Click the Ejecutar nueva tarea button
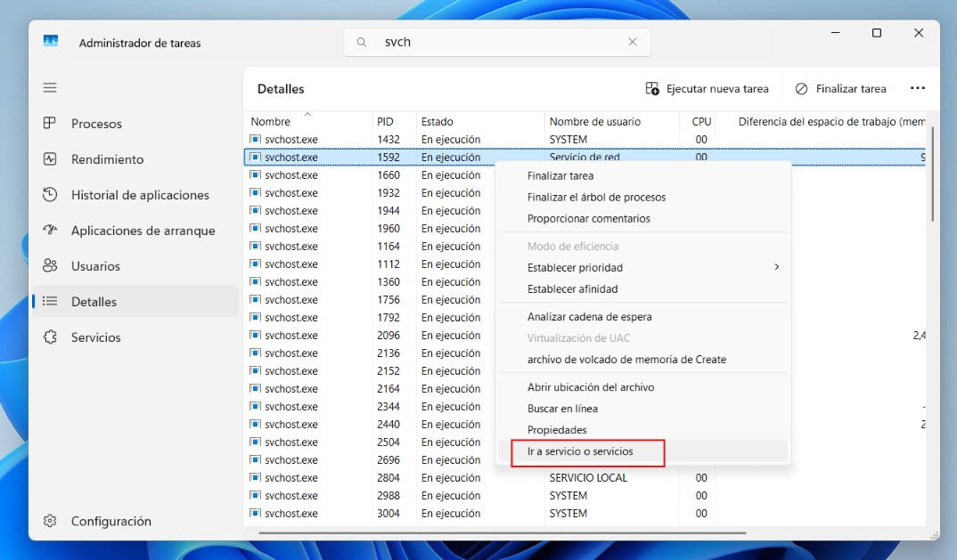Screen dimensions: 957x560 [x=707, y=89]
